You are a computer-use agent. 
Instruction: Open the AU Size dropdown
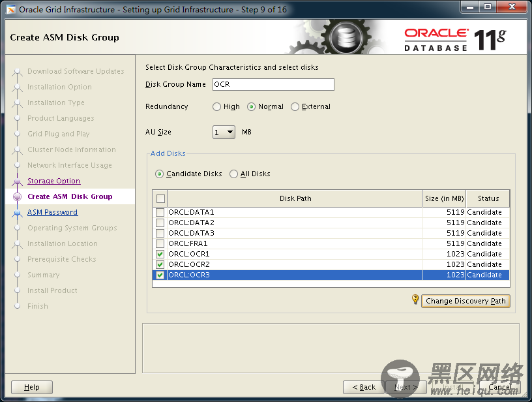point(224,132)
